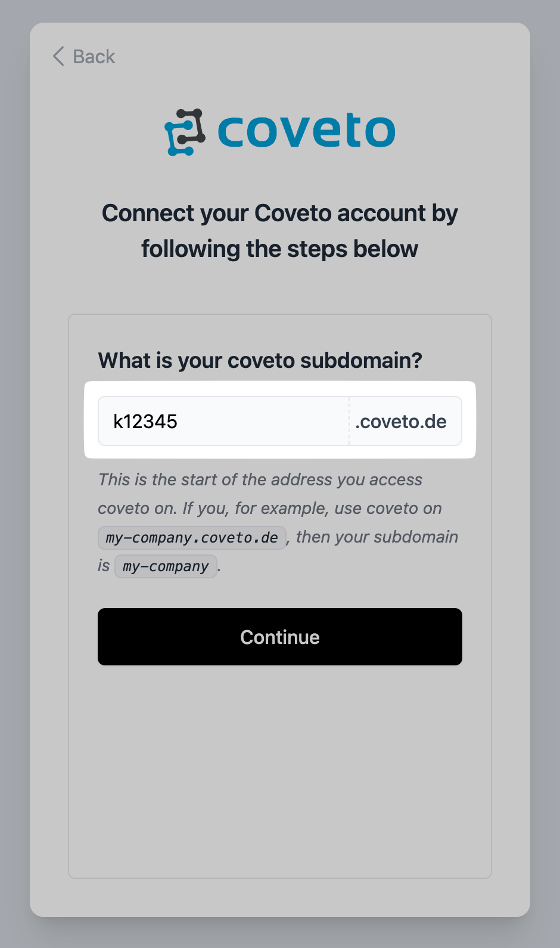Image resolution: width=560 pixels, height=948 pixels.
Task: Click the coveto wordmark text
Action: point(306,131)
